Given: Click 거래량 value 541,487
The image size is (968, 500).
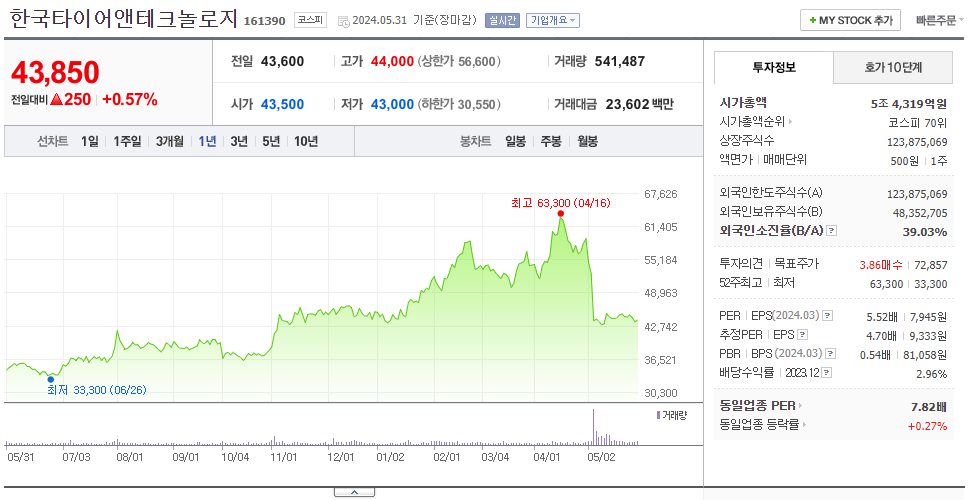Looking at the screenshot, I should click(620, 61).
